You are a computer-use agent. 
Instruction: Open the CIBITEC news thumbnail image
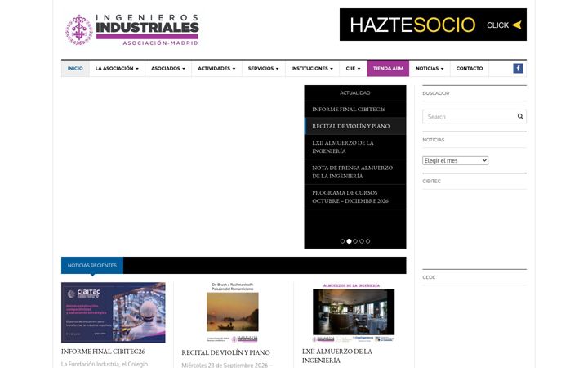[114, 312]
